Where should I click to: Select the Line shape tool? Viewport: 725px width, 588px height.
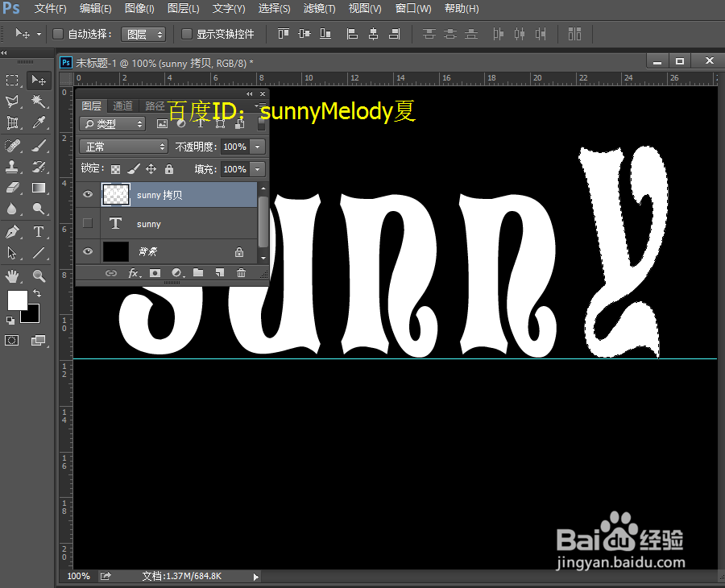pyautogui.click(x=39, y=253)
